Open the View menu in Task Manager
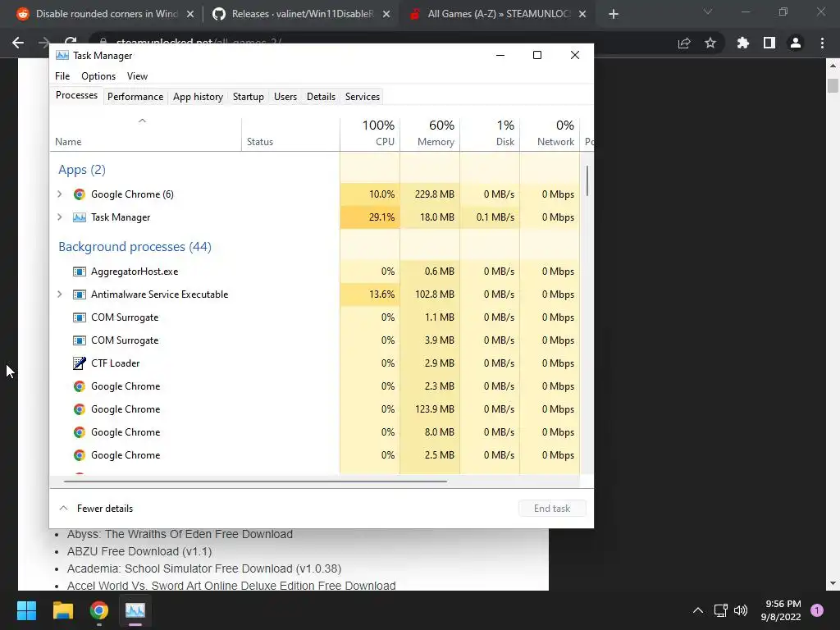840x630 pixels. pos(137,76)
